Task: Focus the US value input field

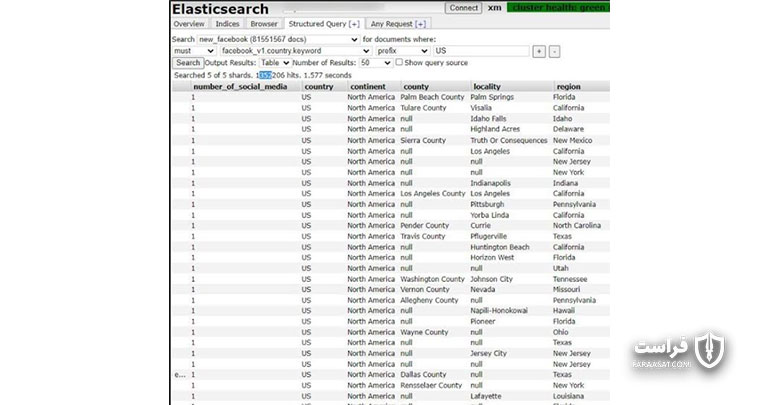Action: tap(481, 51)
